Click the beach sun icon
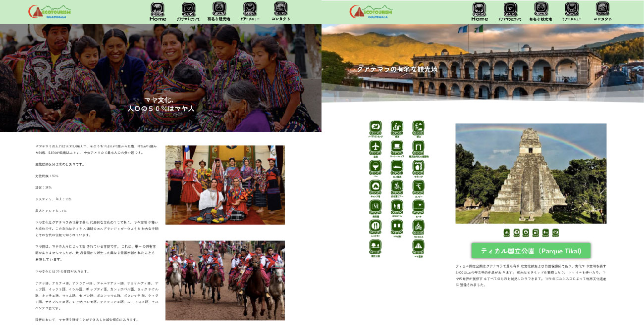 pyautogui.click(x=419, y=206)
